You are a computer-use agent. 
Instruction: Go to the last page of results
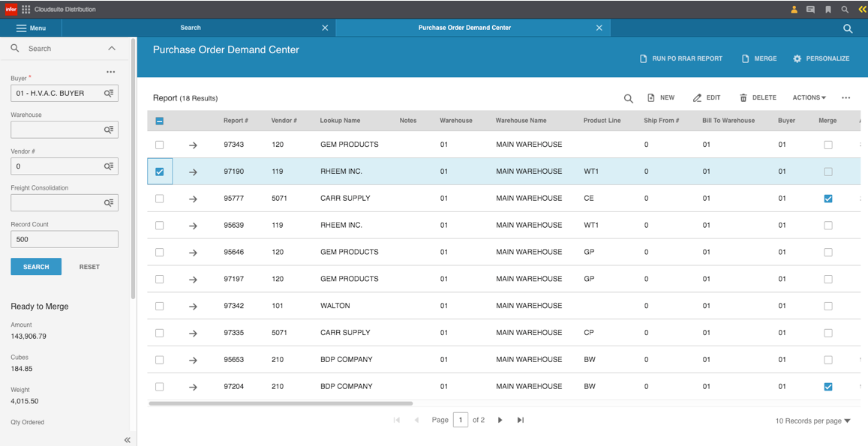(521, 421)
